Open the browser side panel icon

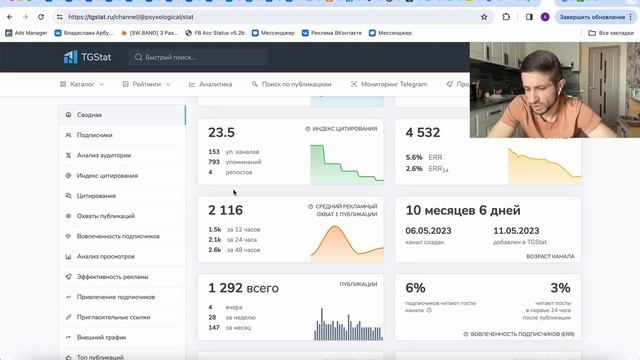529,17
